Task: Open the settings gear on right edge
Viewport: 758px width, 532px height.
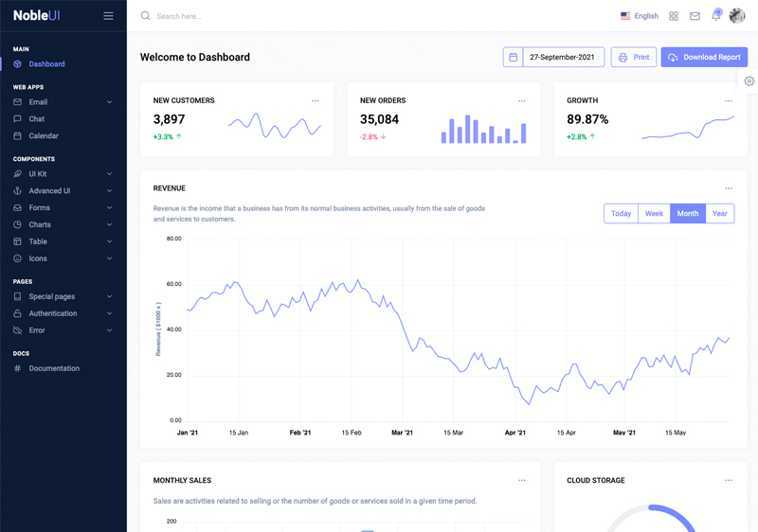Action: (749, 81)
